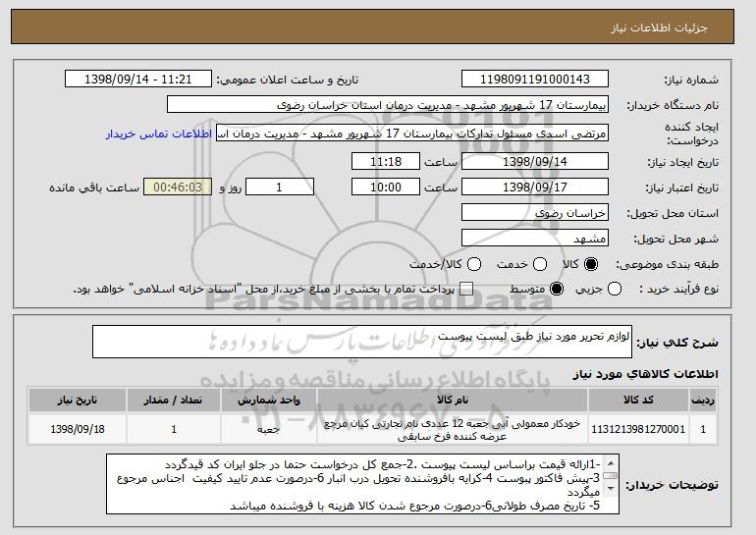Screen dimensions: 756x535
Task: Click the validity time field 10:00
Action: pos(386,187)
